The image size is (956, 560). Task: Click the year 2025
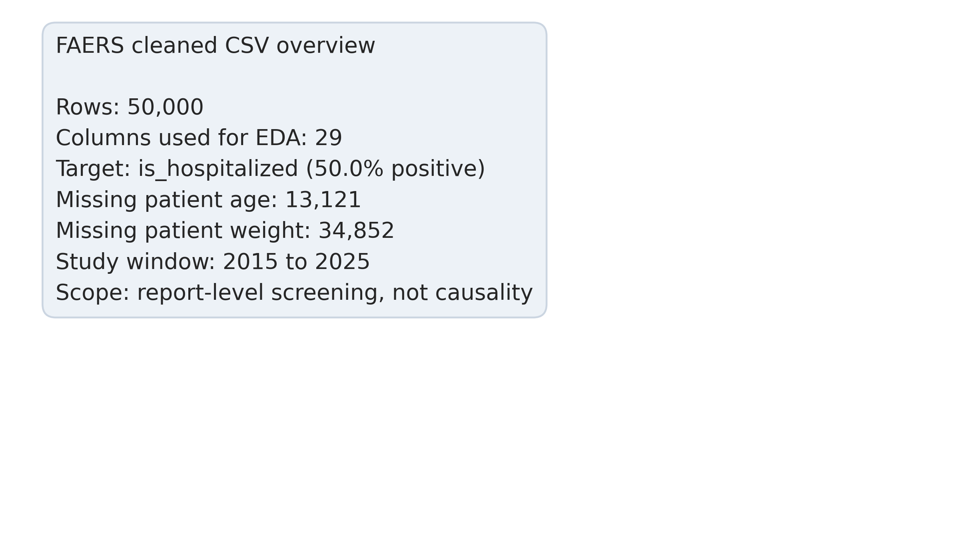click(342, 262)
